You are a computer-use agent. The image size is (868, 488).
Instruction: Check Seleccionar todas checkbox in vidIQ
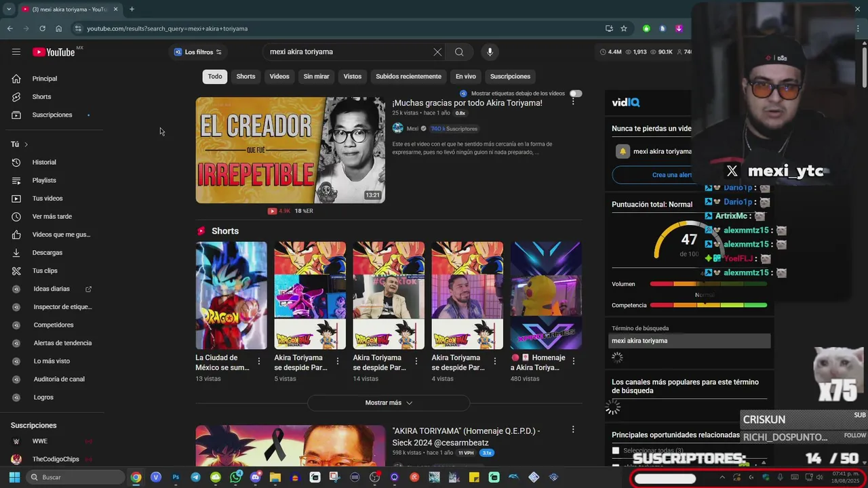(x=616, y=450)
